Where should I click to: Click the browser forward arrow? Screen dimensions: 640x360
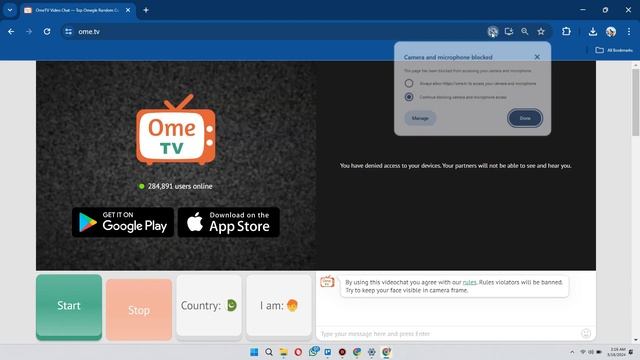[x=29, y=31]
